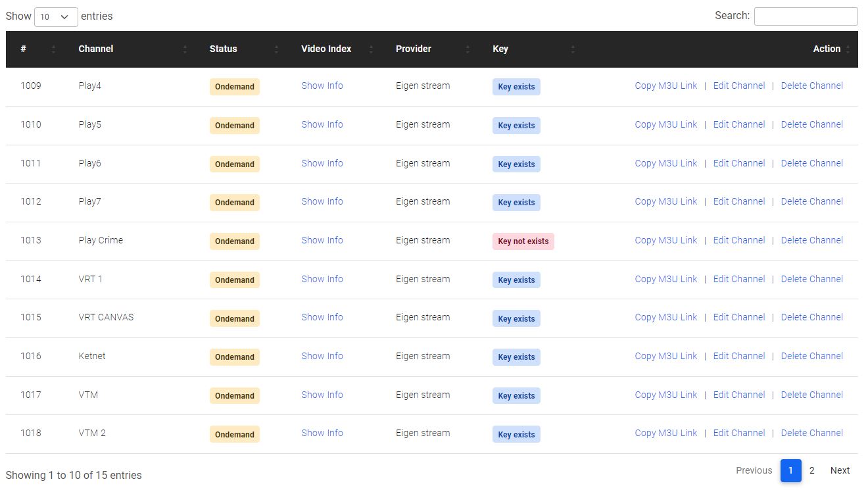Image resolution: width=868 pixels, height=494 pixels.
Task: Sort by Status column header
Action: (224, 49)
